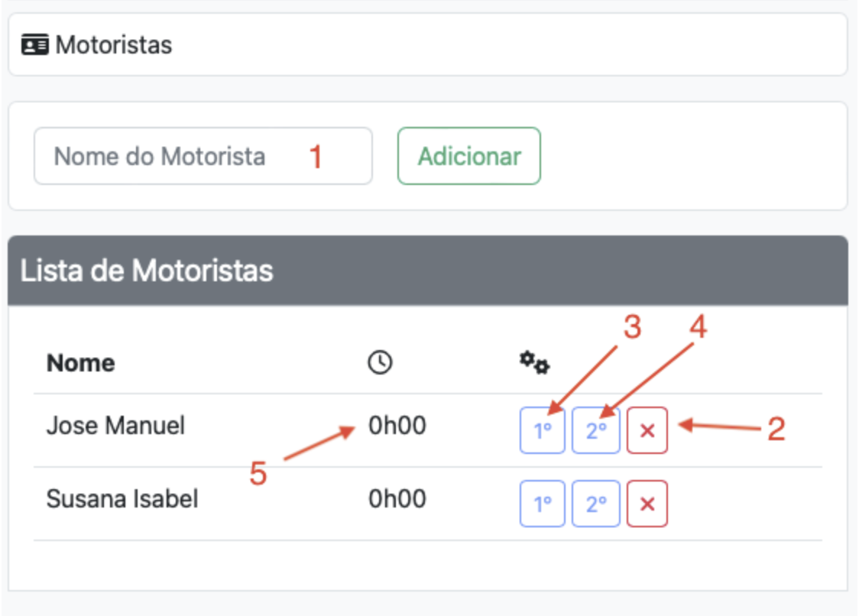Set Jose Manuel as 1º driver
The width and height of the screenshot is (859, 616).
click(543, 430)
